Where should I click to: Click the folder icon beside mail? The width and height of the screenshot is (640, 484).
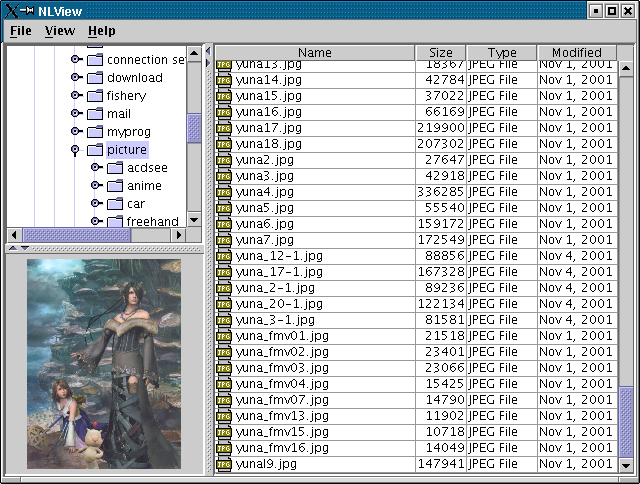(95, 114)
